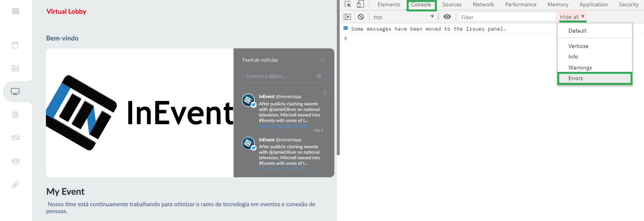Viewport: 644px width, 221px height.
Task: Show console sidebar panel icon
Action: click(x=347, y=17)
